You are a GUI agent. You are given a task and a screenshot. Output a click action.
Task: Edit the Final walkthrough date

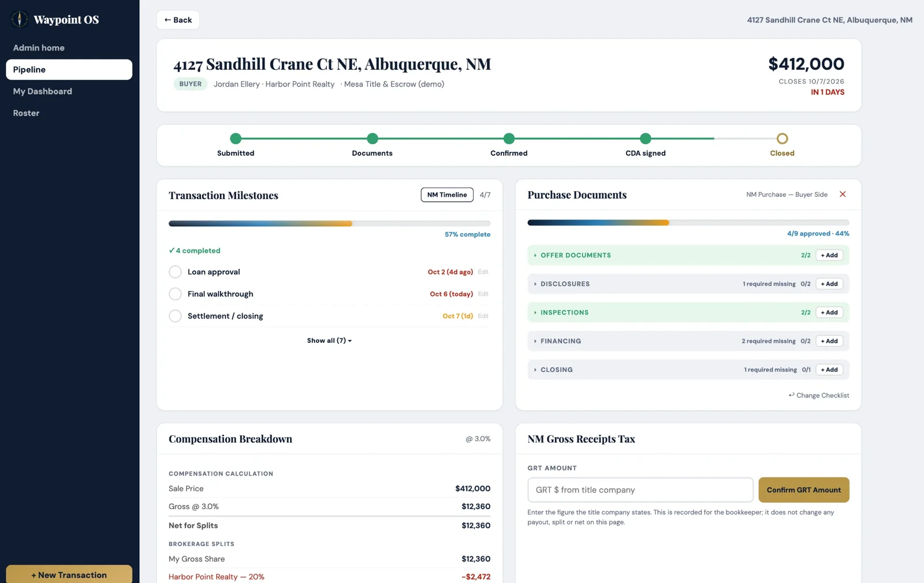pyautogui.click(x=483, y=294)
